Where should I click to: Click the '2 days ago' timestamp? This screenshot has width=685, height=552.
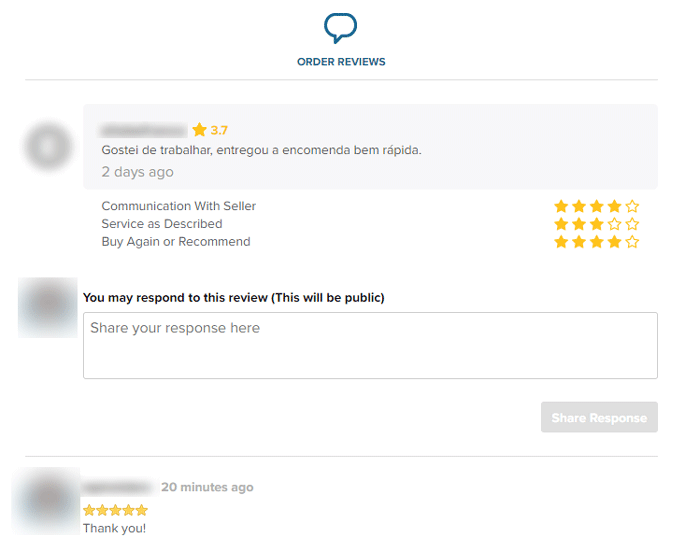137,172
